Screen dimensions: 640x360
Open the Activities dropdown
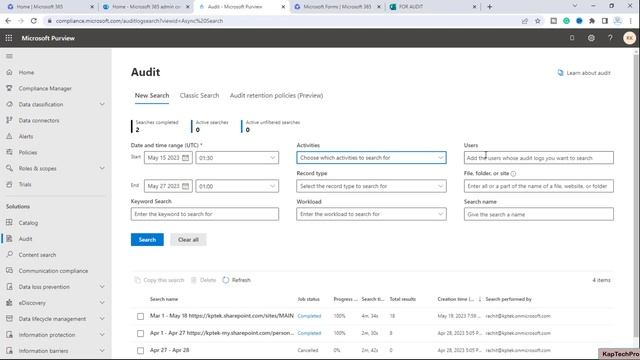tap(371, 158)
